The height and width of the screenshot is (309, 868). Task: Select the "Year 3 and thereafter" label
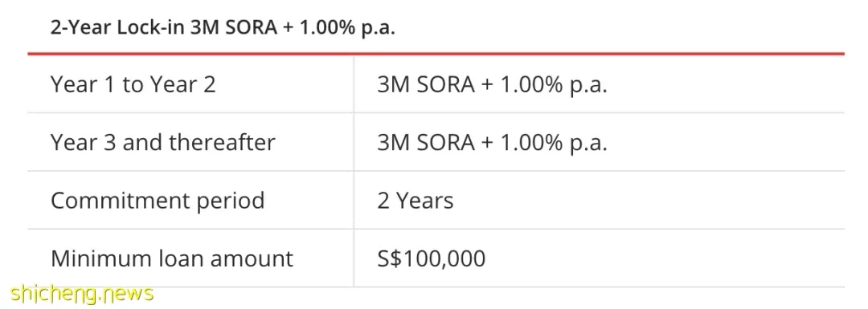click(x=162, y=143)
